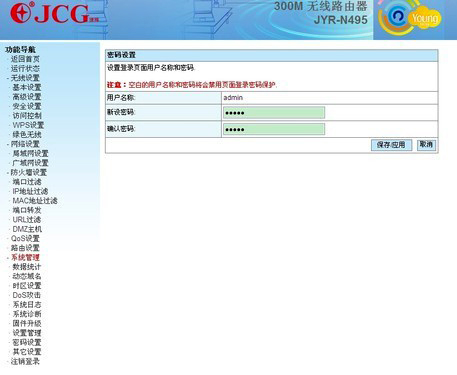The height and width of the screenshot is (375, 457).
Task: Select 密码设置 in sidebar
Action: tap(27, 342)
